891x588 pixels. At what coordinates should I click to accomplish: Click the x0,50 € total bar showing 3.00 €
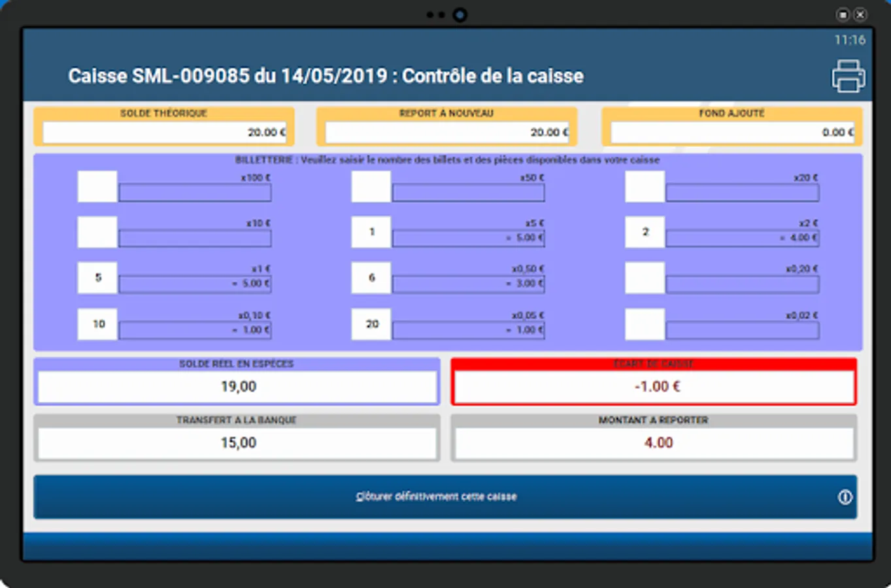[x=468, y=284]
